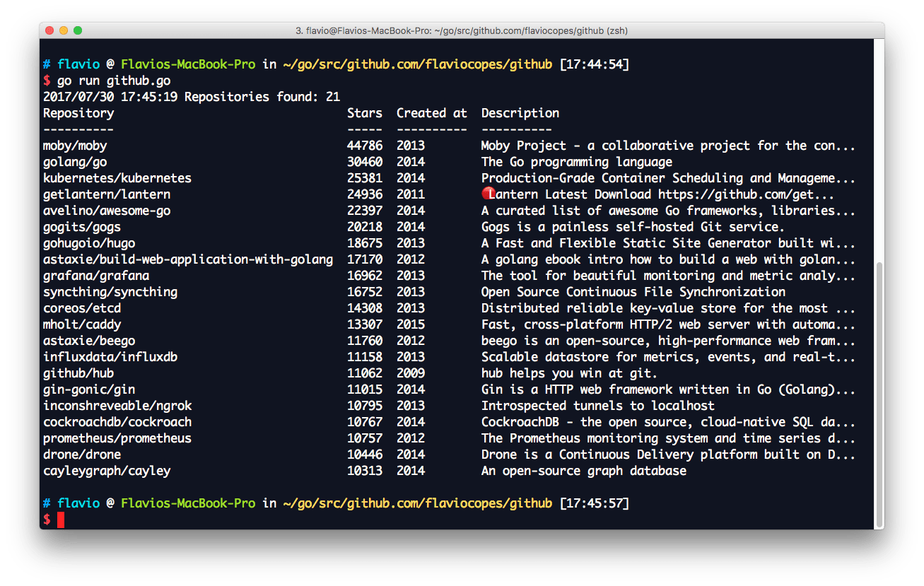Image resolution: width=924 pixels, height=586 pixels.
Task: Click the moby/moby repository name
Action: point(75,146)
